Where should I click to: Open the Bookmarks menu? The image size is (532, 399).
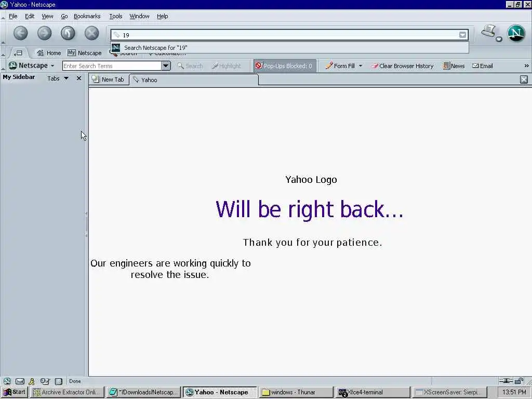(87, 16)
